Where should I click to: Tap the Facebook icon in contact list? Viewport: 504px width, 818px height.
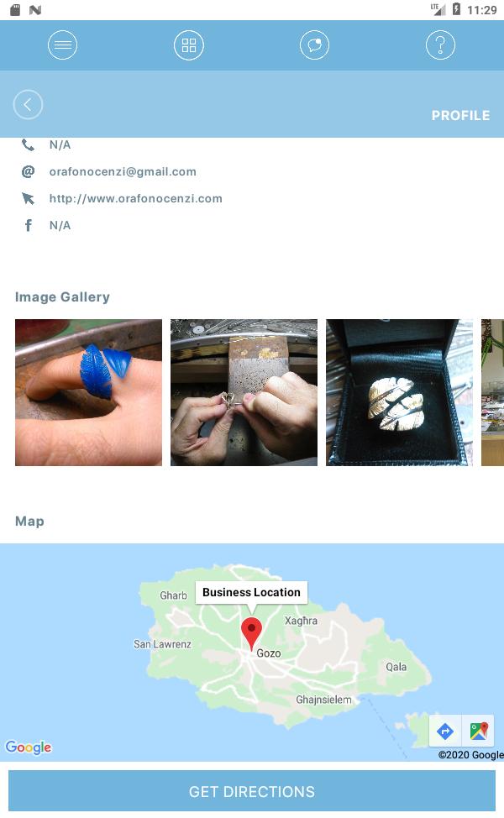point(29,225)
